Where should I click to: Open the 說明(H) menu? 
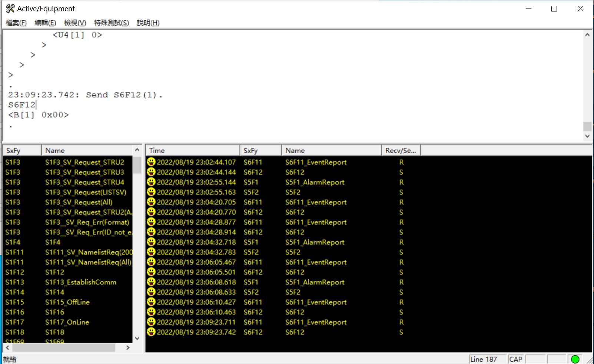(148, 23)
